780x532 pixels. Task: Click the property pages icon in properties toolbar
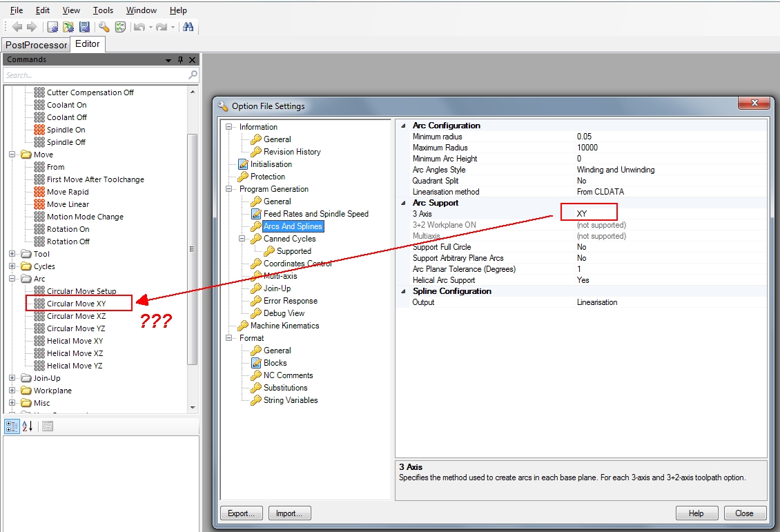click(48, 426)
